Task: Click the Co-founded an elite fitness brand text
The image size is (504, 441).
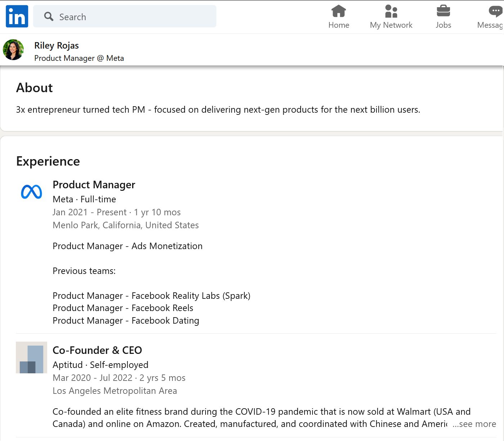Action: 261,418
